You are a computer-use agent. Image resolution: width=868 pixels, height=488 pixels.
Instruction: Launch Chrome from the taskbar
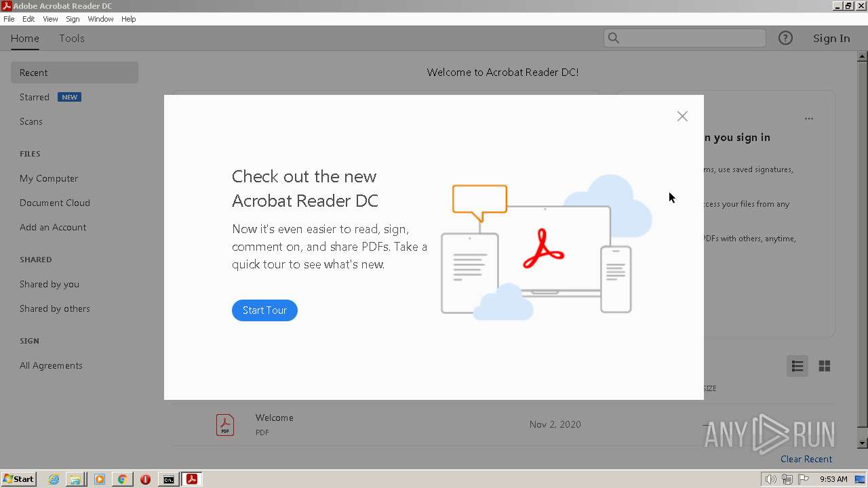point(122,479)
